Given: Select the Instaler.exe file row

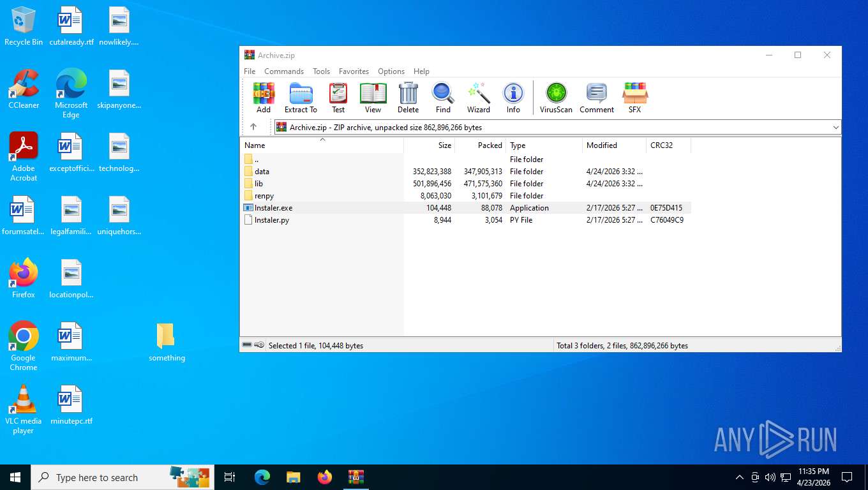Looking at the screenshot, I should tap(466, 208).
